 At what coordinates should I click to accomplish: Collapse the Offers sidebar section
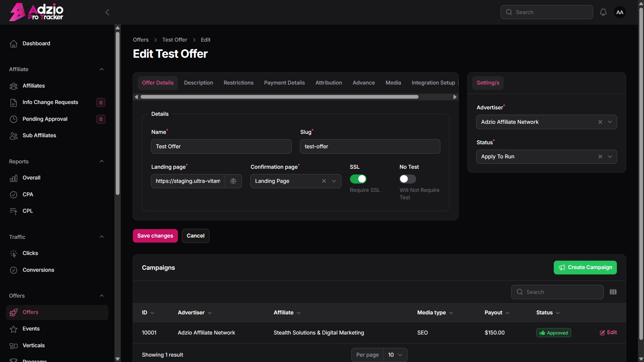point(101,296)
